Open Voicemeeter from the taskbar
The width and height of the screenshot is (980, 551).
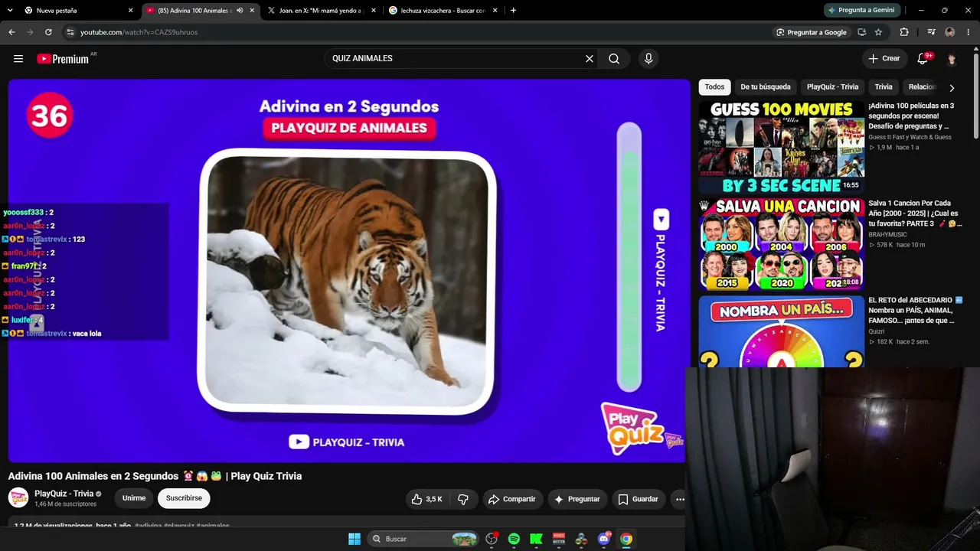(x=559, y=539)
